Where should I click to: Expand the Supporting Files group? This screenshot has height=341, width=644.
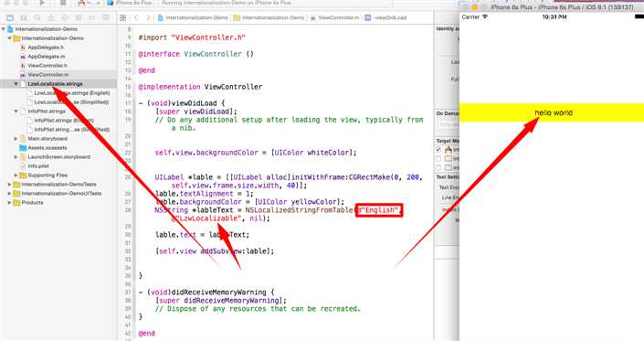(x=16, y=175)
